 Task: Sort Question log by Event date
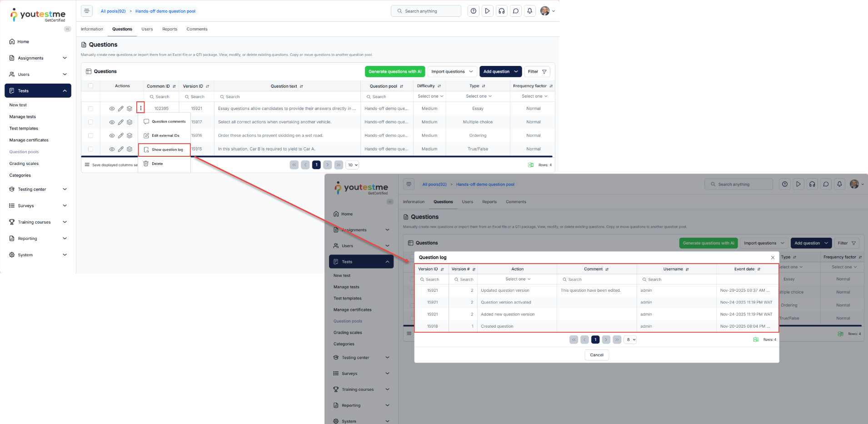pos(758,269)
